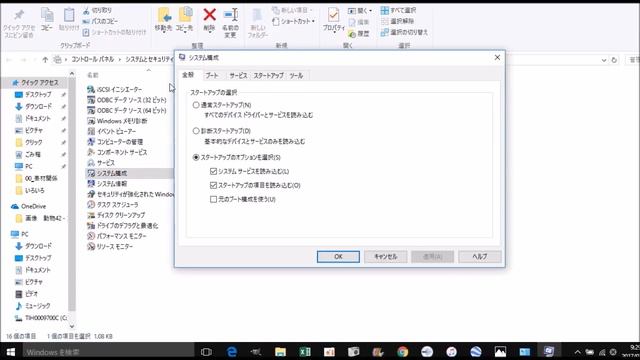Click the Windows Start button

[11, 351]
